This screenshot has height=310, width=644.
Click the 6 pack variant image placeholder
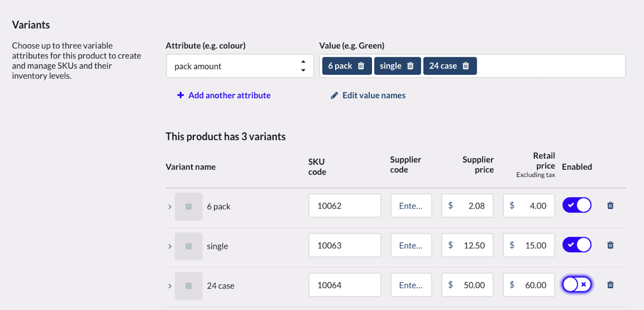point(189,206)
